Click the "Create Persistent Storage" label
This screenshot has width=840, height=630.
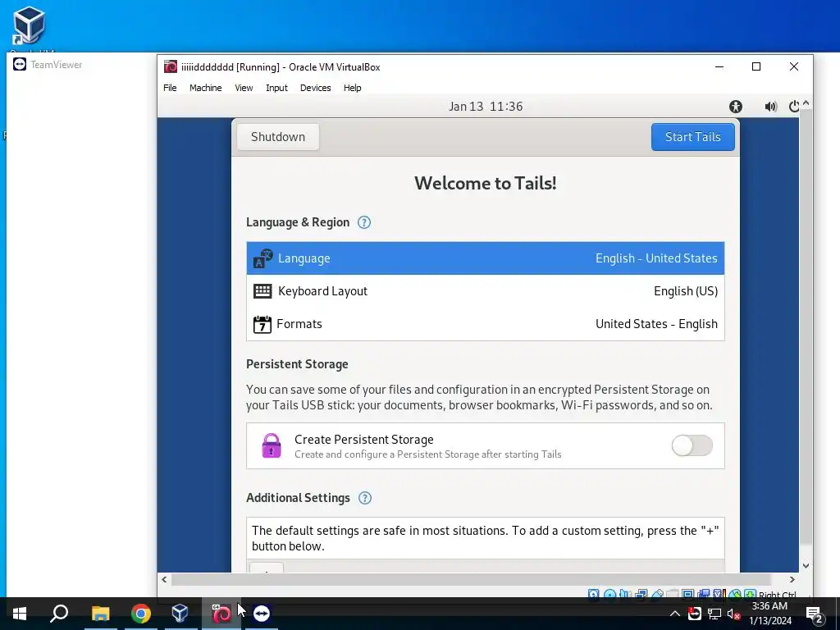click(x=363, y=440)
